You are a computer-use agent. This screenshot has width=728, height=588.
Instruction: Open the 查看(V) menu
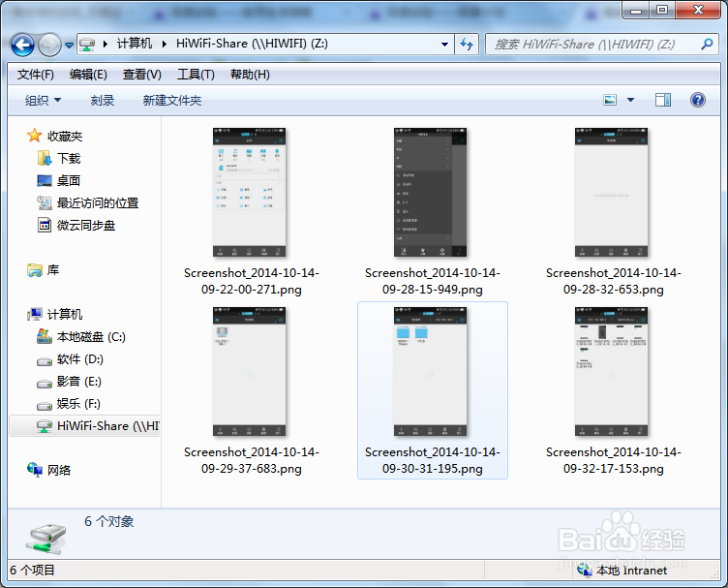click(x=141, y=75)
